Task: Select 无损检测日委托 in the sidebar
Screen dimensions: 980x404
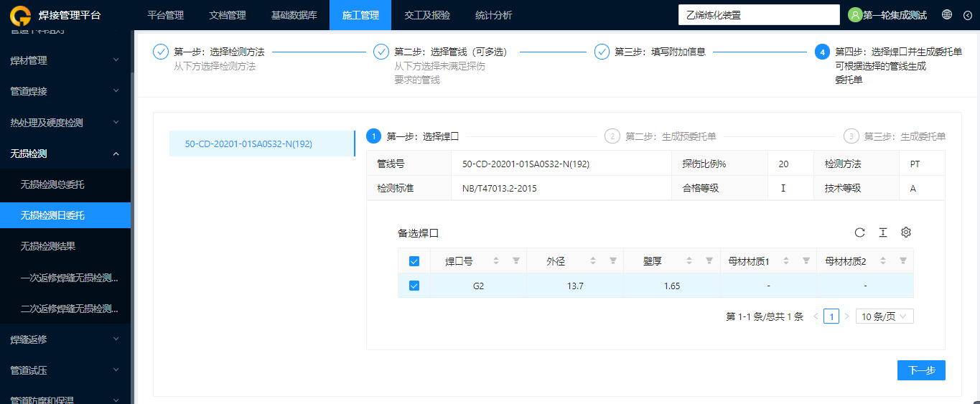Action: (65, 215)
